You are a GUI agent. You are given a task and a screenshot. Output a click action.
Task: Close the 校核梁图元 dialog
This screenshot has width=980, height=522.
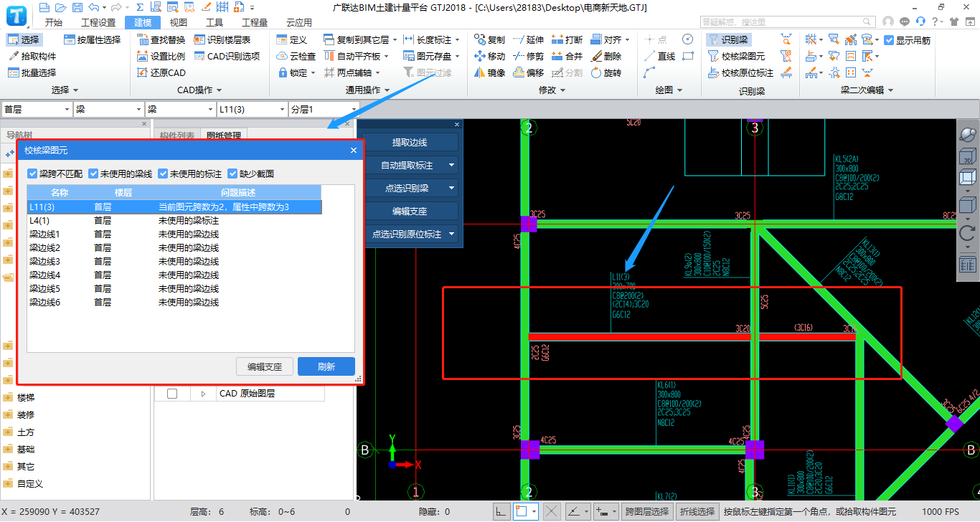click(353, 150)
